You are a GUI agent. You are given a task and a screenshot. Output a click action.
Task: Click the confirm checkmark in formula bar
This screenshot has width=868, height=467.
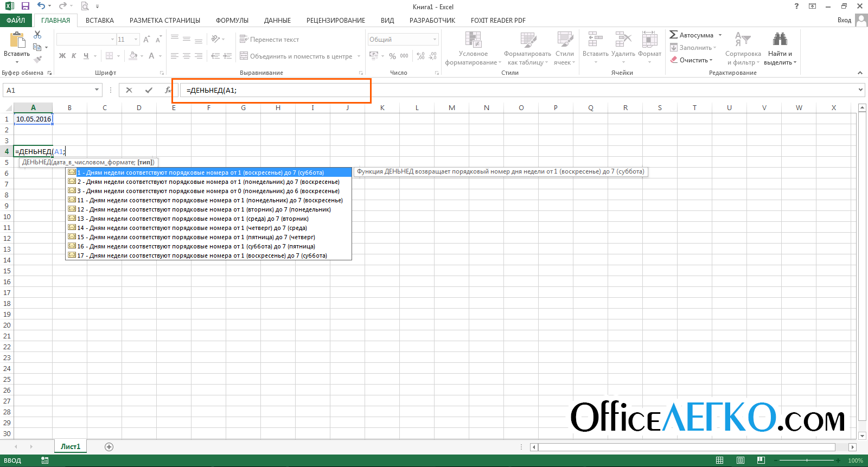pos(149,90)
